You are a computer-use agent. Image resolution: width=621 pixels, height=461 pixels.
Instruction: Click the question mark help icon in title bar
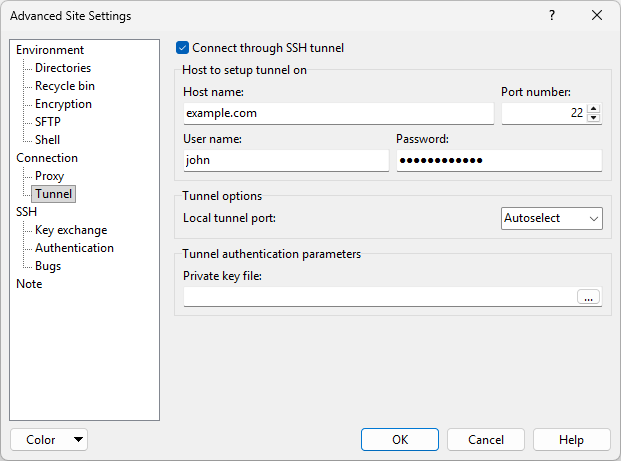tap(551, 16)
